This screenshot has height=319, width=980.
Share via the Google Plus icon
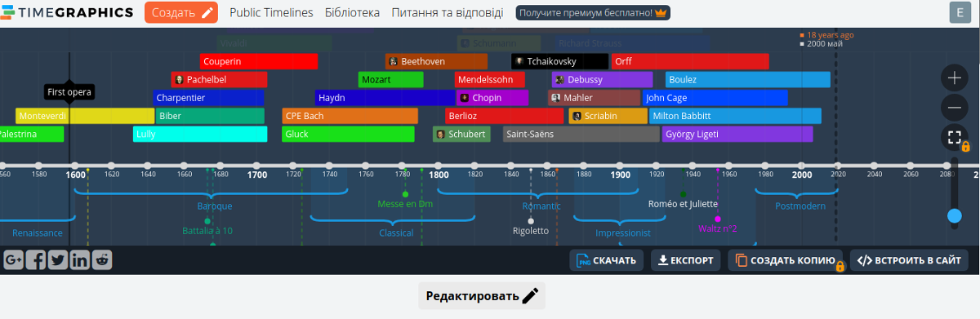[13, 260]
